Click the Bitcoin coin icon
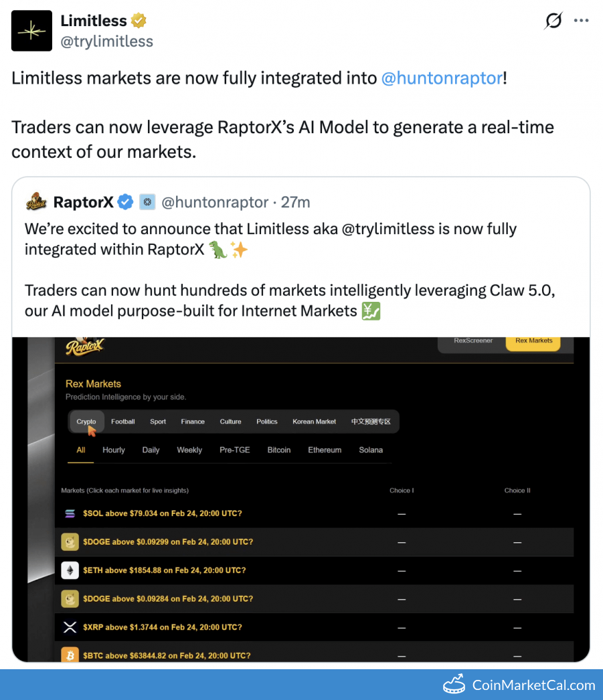 pyautogui.click(x=70, y=655)
